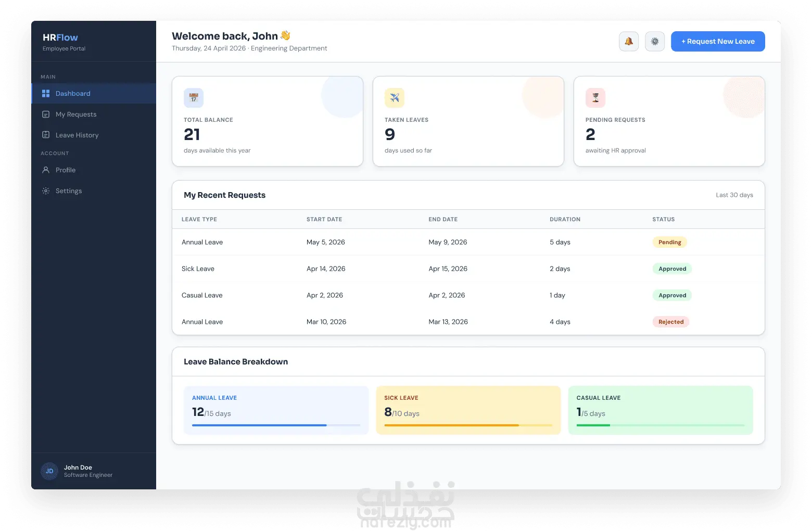Viewport: 812px width, 531px height.
Task: Click the Leave History sidebar icon
Action: (46, 135)
